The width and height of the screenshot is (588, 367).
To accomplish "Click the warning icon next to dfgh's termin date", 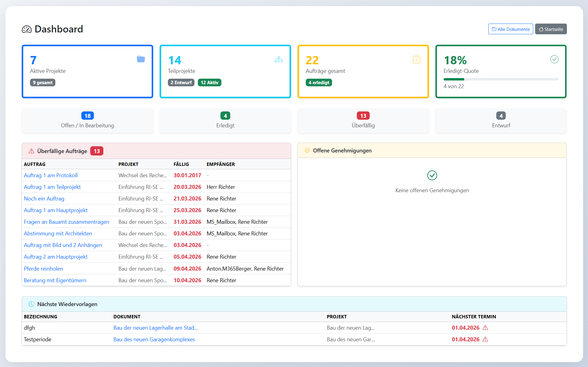I will [485, 328].
